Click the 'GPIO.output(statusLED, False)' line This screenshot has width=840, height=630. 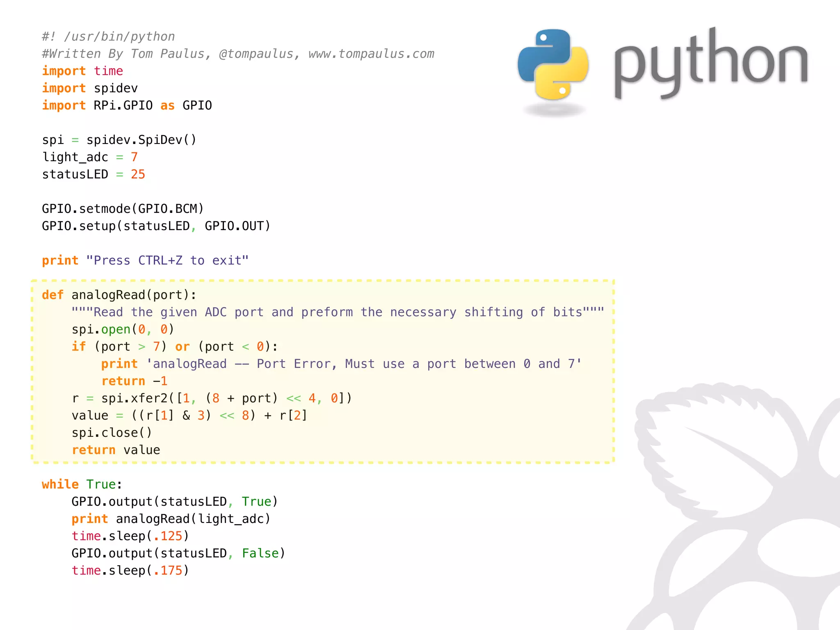178,553
